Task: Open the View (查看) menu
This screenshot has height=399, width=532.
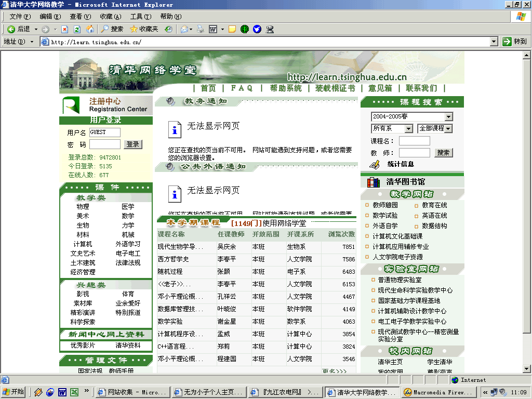Action: (81, 16)
